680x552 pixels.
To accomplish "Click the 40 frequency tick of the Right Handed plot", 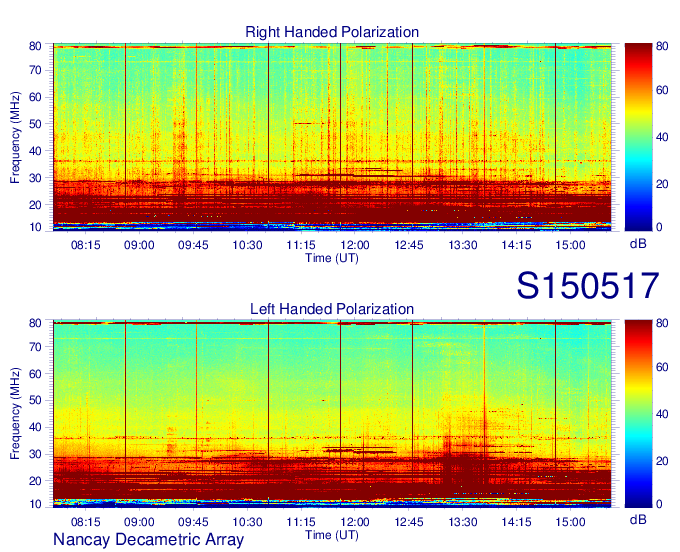I will coord(35,151).
